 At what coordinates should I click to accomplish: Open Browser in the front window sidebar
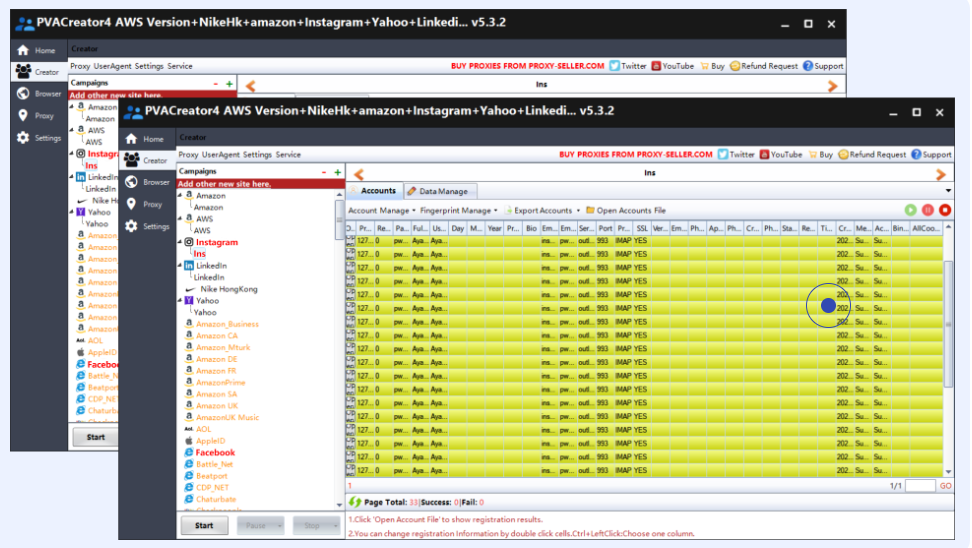(x=148, y=182)
